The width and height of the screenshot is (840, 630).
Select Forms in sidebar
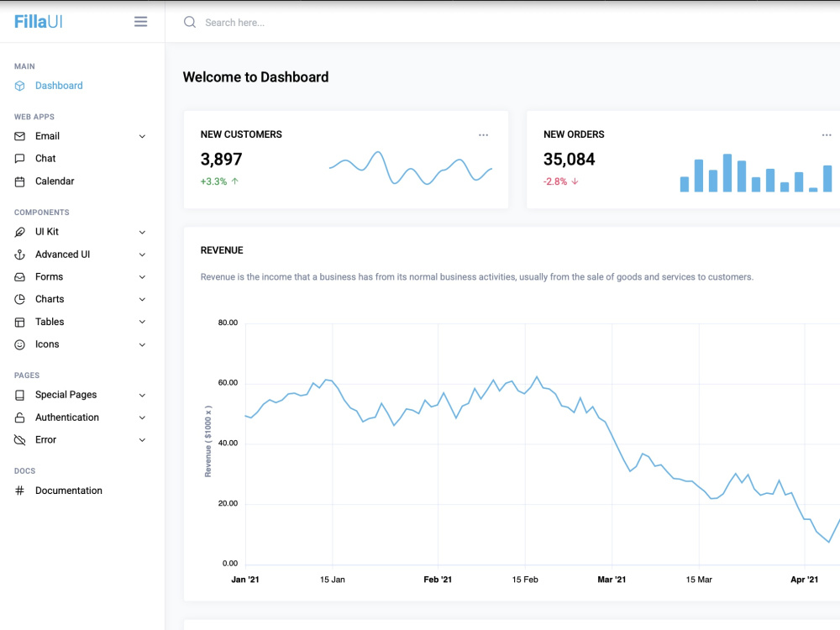[x=50, y=276]
